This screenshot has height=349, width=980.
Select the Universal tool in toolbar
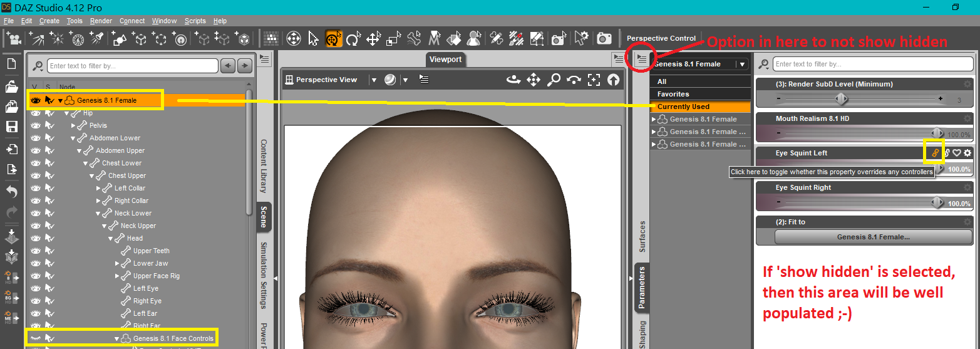pyautogui.click(x=334, y=39)
